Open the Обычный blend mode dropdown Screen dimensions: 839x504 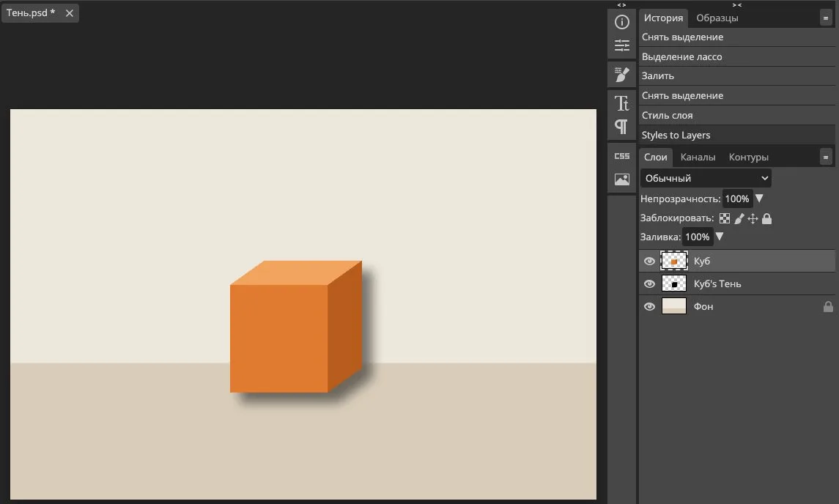706,178
